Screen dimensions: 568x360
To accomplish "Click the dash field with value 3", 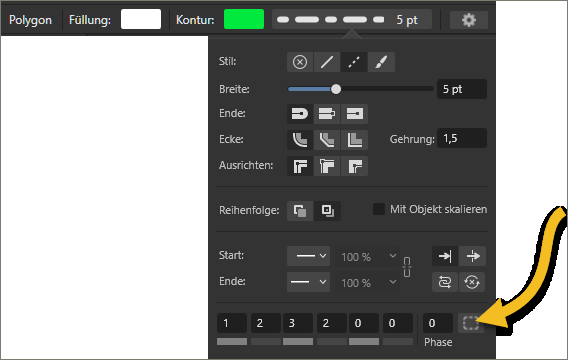I will (298, 323).
